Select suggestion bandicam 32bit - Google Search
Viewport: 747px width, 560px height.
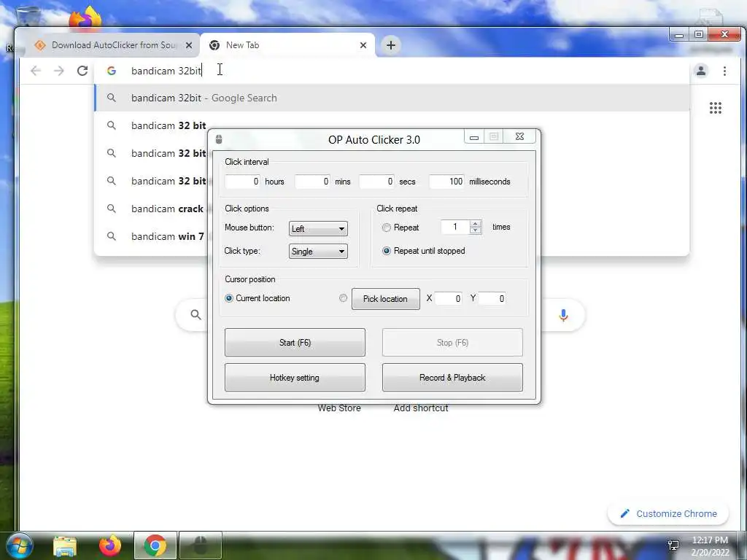392,98
